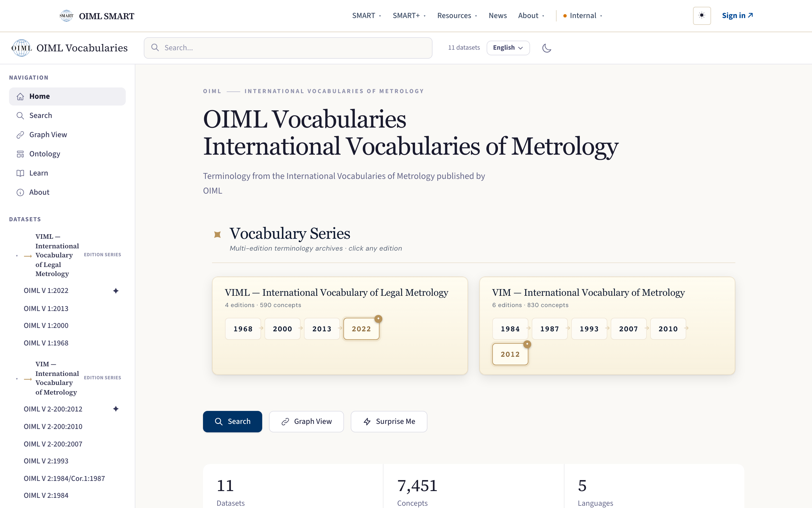Click the Vocabulary Series star icon
Image resolution: width=812 pixels, height=508 pixels.
pyautogui.click(x=217, y=234)
